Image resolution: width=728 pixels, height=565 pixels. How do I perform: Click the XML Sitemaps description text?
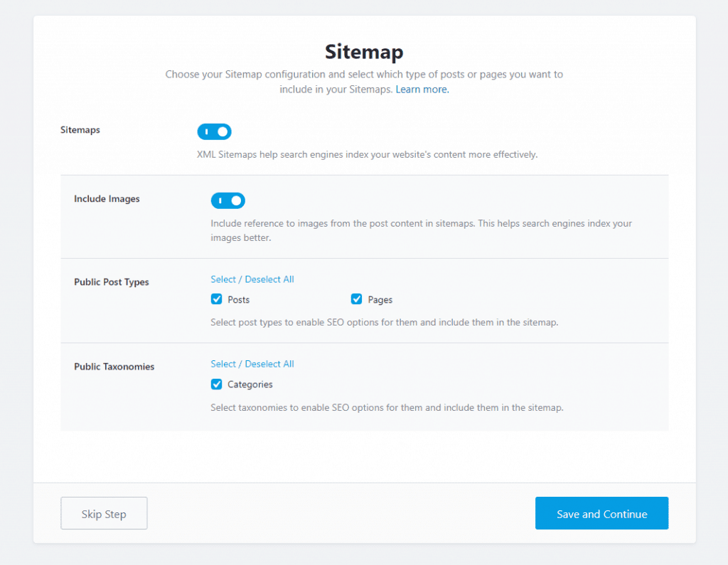pos(367,154)
